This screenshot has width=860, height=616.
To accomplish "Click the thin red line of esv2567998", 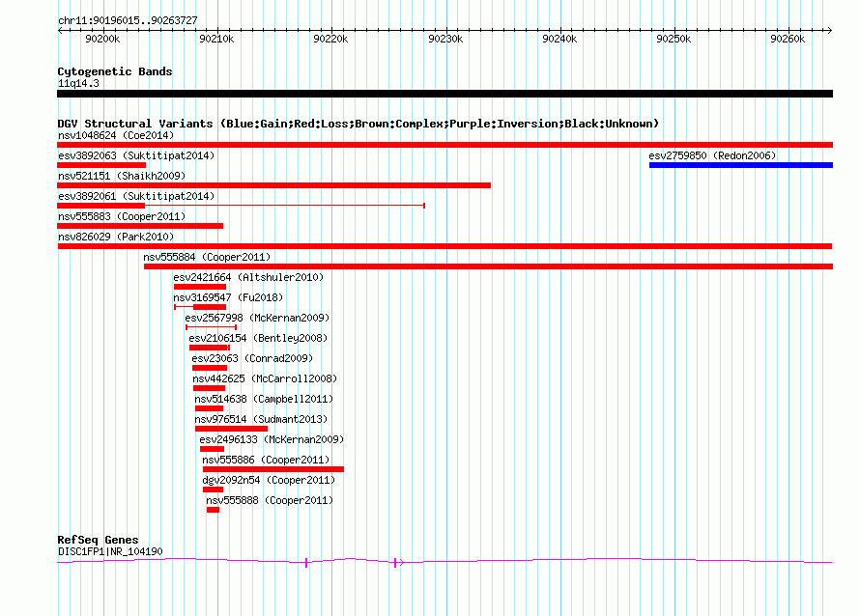I will (x=212, y=327).
